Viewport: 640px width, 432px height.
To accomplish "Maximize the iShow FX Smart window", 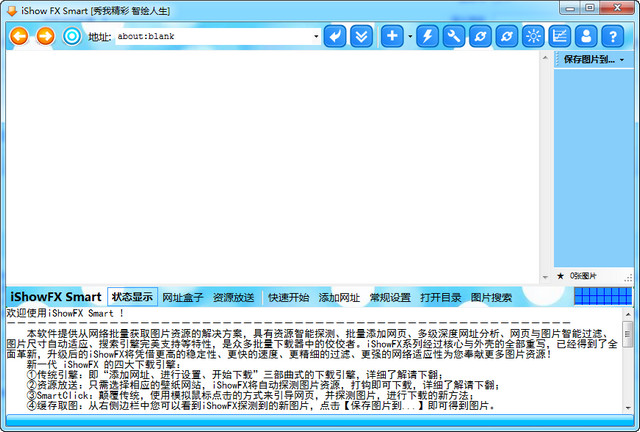I will 589,8.
